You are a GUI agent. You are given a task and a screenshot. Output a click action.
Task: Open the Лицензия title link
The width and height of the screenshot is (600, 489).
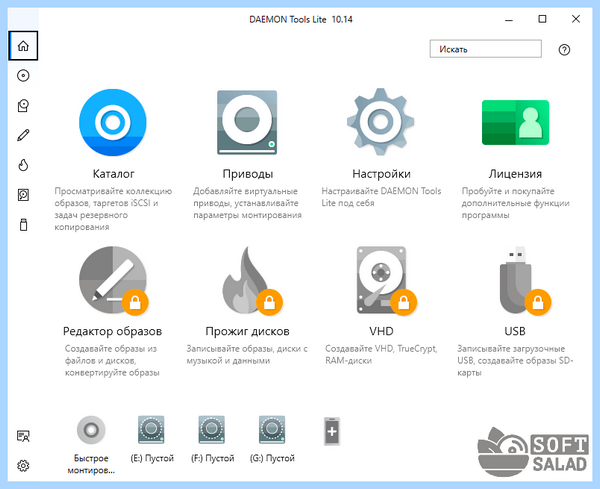click(515, 174)
